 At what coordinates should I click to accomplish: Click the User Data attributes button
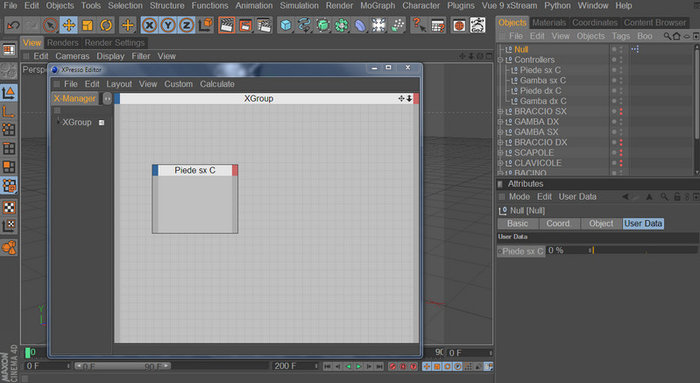pyautogui.click(x=643, y=224)
